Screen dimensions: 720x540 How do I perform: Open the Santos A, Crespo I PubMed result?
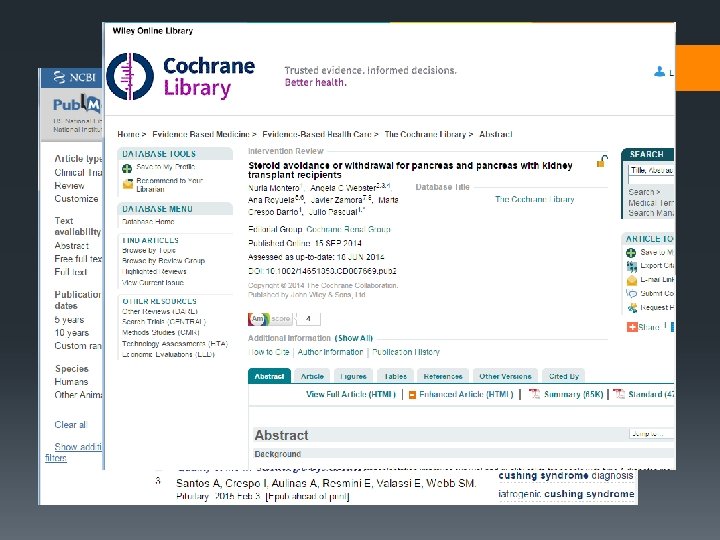326,483
